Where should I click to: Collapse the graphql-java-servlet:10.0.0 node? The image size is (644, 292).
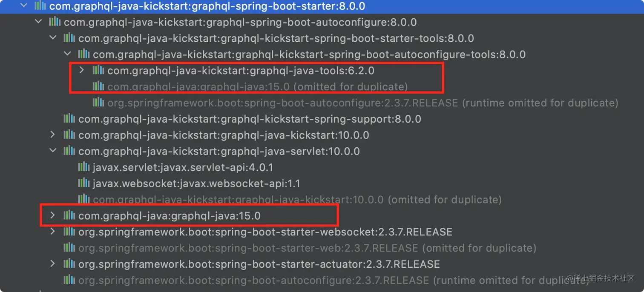[52, 151]
